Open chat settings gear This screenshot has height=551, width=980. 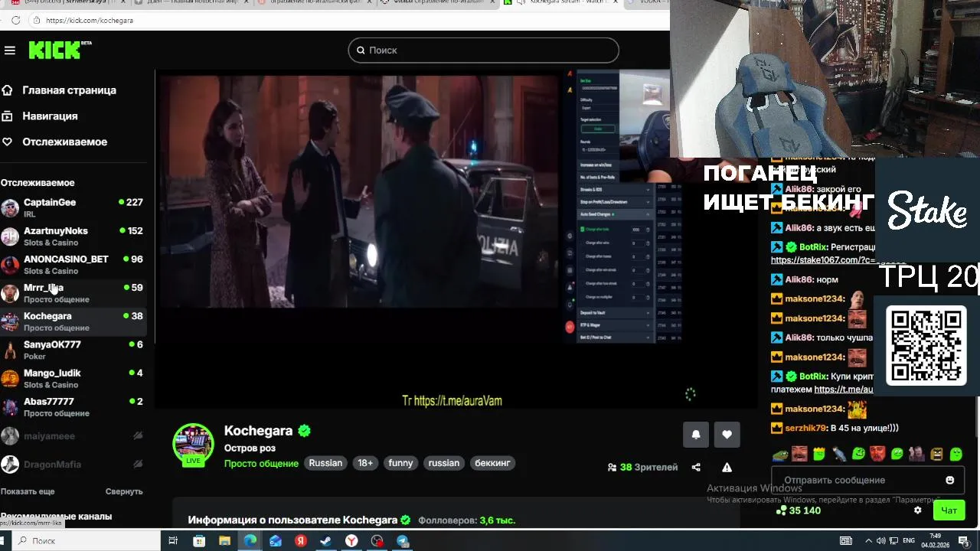point(918,510)
